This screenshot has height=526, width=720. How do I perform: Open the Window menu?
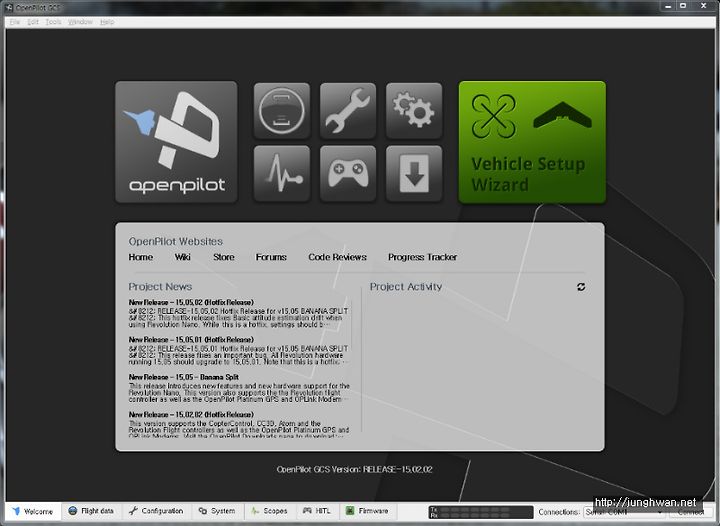pos(80,22)
